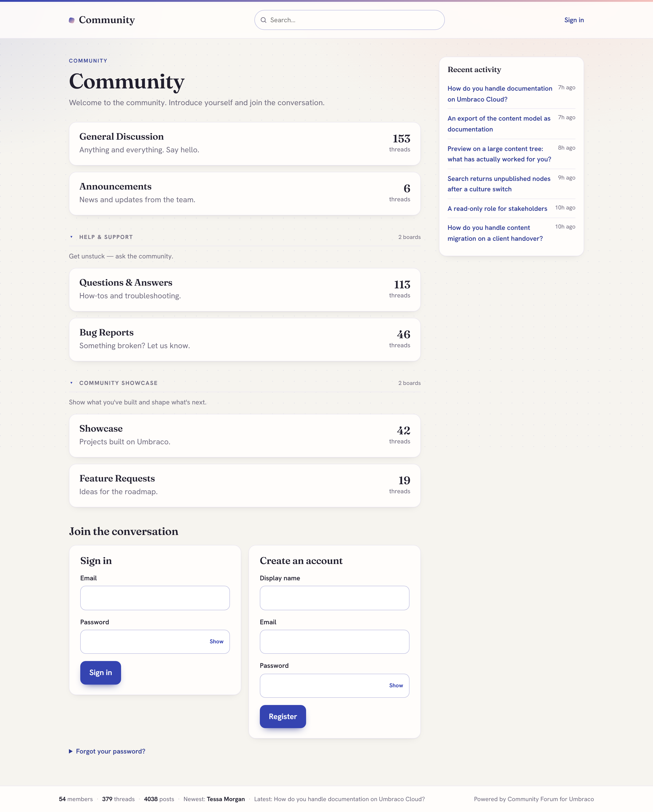This screenshot has height=812, width=653.
Task: Open the Questions & Answers board
Action: 245,290
